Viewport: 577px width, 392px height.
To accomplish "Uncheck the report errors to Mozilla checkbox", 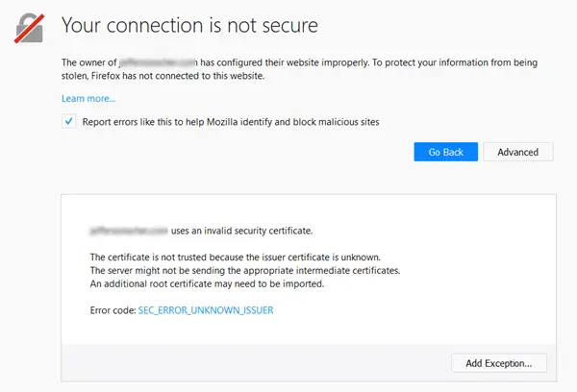I will click(x=69, y=121).
